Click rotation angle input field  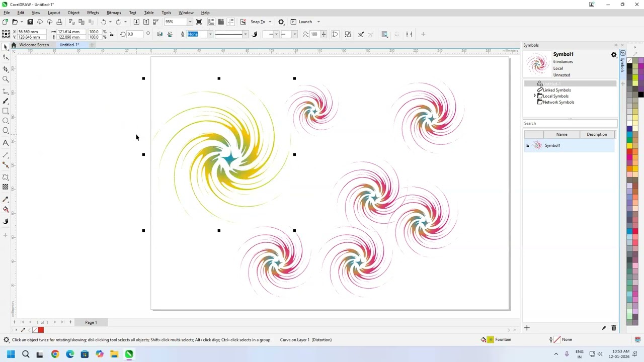coord(134,34)
